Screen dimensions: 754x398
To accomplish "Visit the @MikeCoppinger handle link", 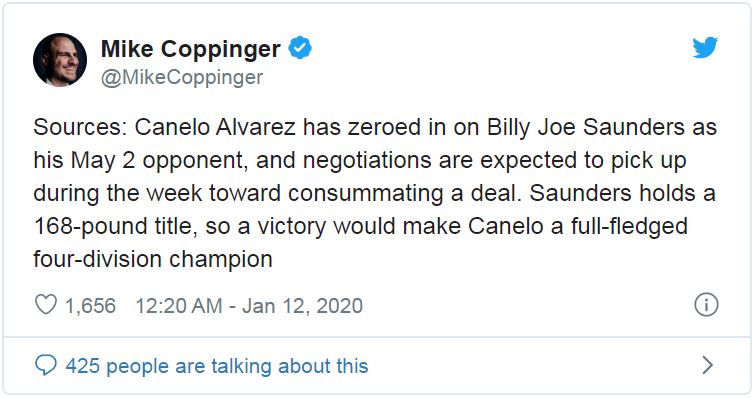I will 182,77.
